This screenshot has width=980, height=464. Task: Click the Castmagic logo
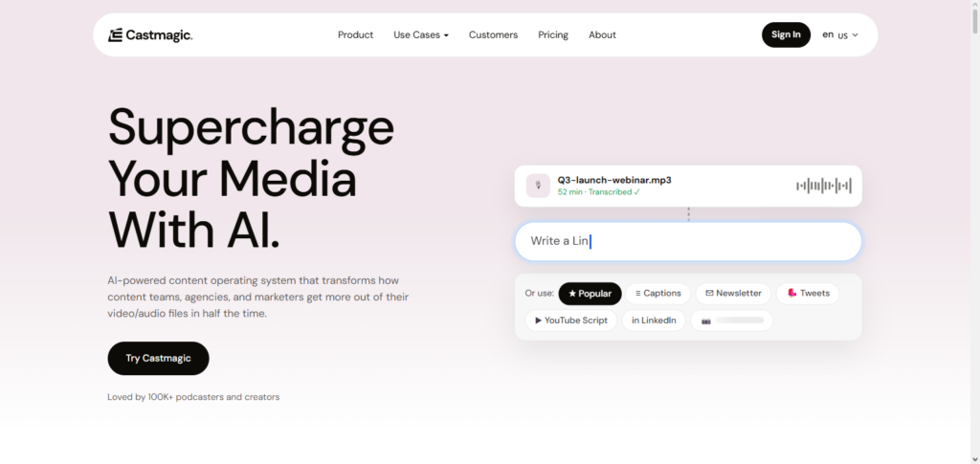click(150, 35)
